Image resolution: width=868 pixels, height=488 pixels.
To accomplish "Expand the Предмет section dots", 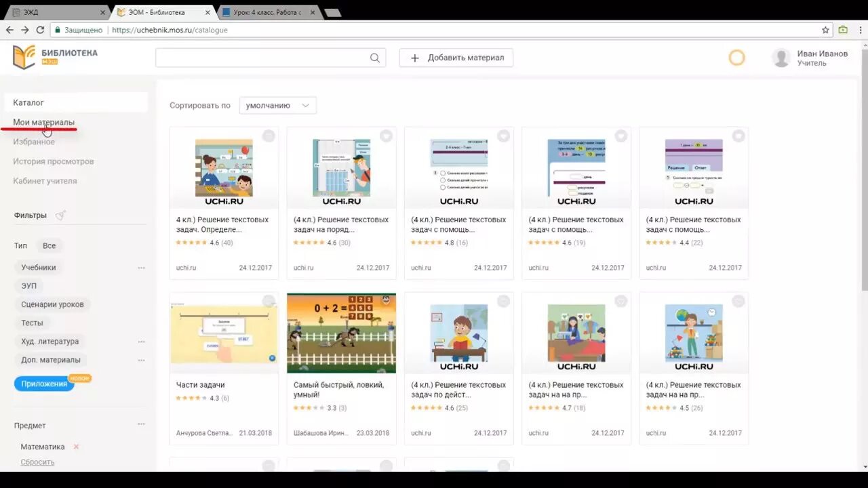I will coord(141,424).
